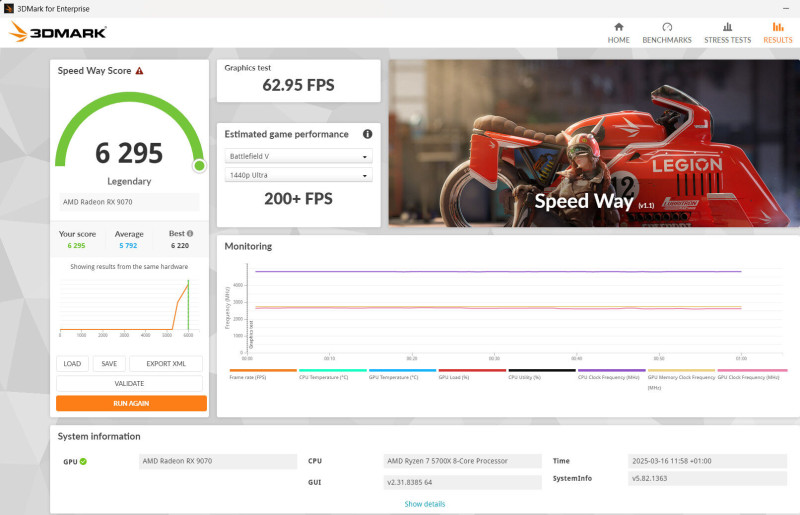Image resolution: width=800 pixels, height=515 pixels.
Task: Click the Average score 5 792
Action: (128, 246)
